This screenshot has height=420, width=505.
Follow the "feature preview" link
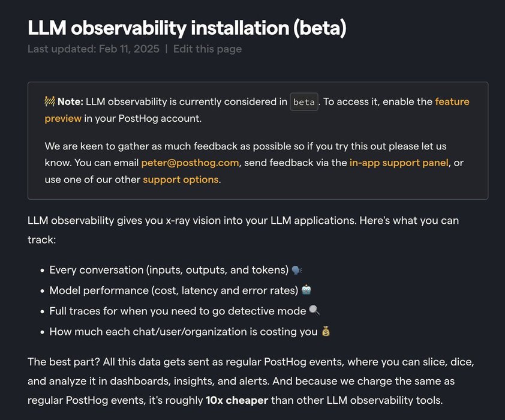pos(452,102)
